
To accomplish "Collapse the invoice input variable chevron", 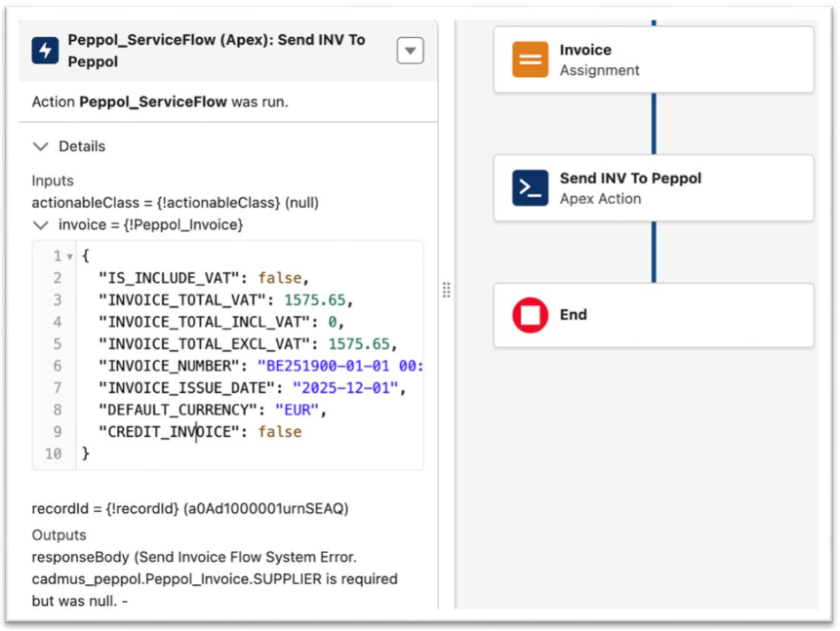I will 41,225.
